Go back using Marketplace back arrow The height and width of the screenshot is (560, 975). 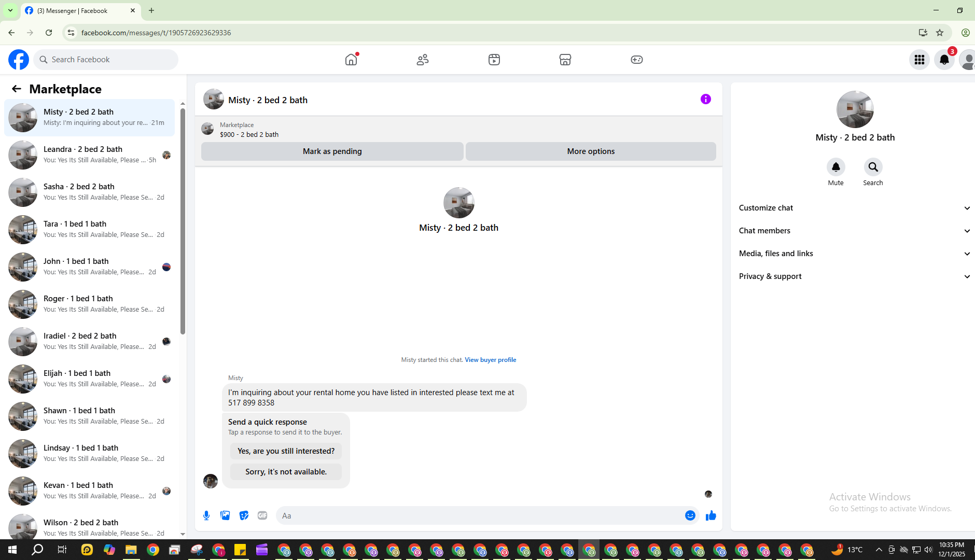(x=17, y=89)
